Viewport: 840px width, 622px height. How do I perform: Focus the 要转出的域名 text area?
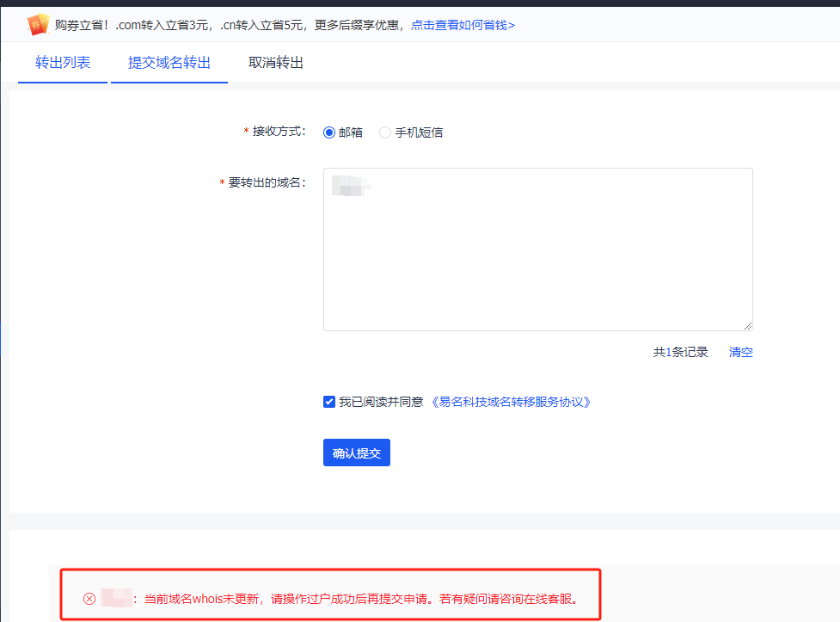click(x=538, y=249)
